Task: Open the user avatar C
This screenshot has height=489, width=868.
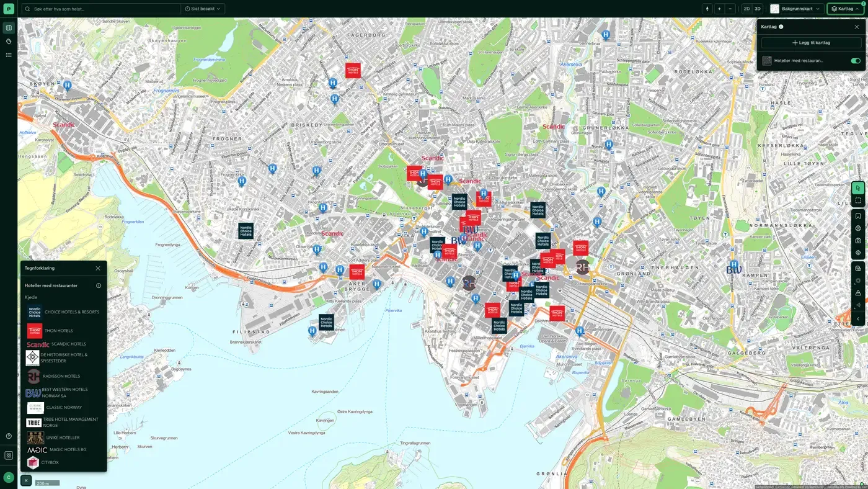Action: [9, 477]
